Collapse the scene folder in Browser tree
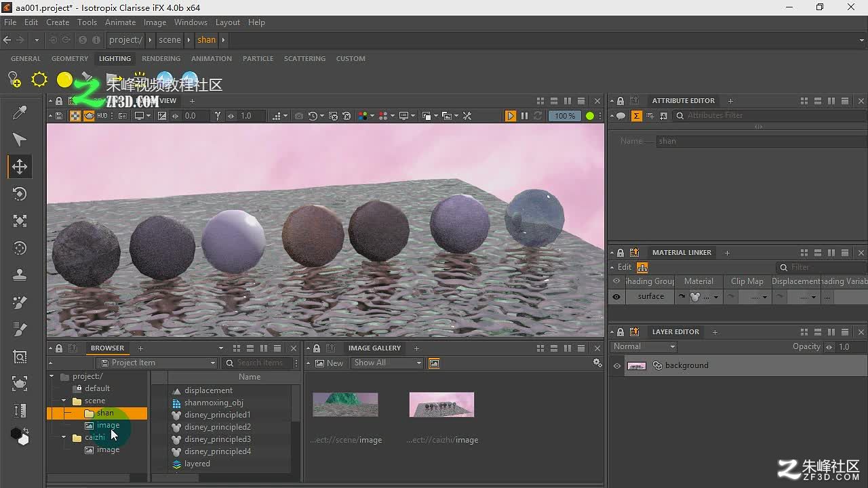The image size is (868, 488). tap(64, 401)
